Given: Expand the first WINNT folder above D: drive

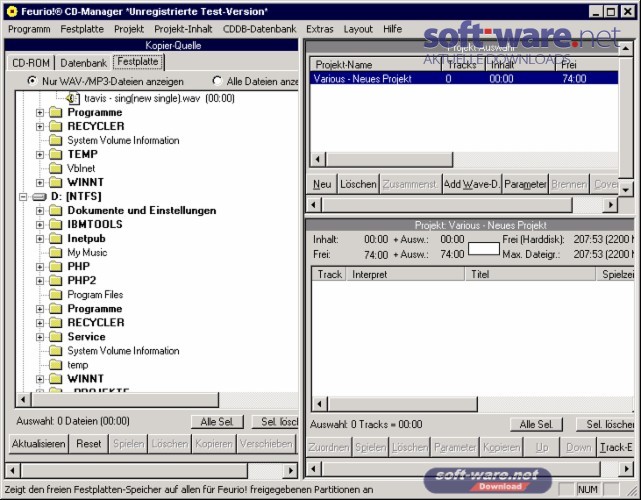Looking at the screenshot, I should [40, 182].
